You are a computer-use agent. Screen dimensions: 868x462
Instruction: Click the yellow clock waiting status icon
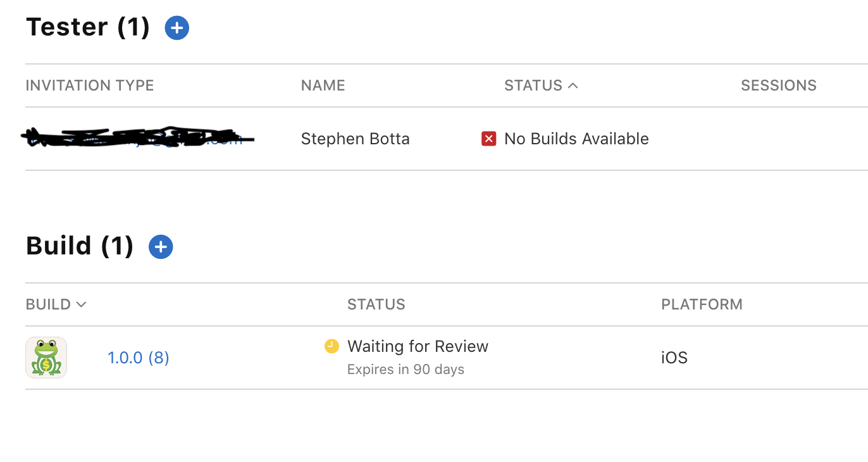[x=332, y=346]
